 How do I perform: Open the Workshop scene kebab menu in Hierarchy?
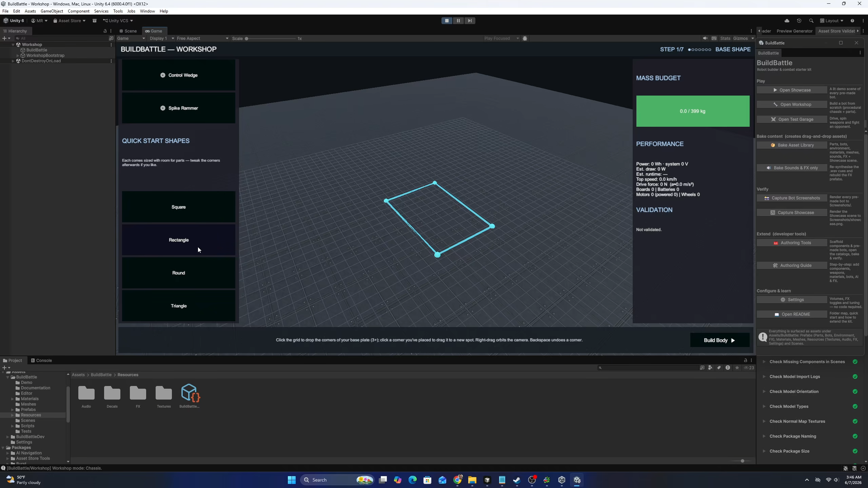111,44
